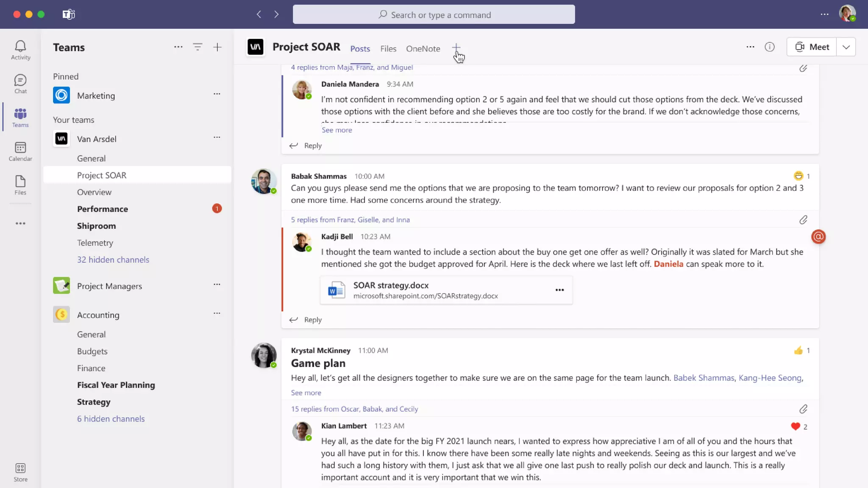Click the Meet button
This screenshot has width=868, height=488.
[812, 47]
